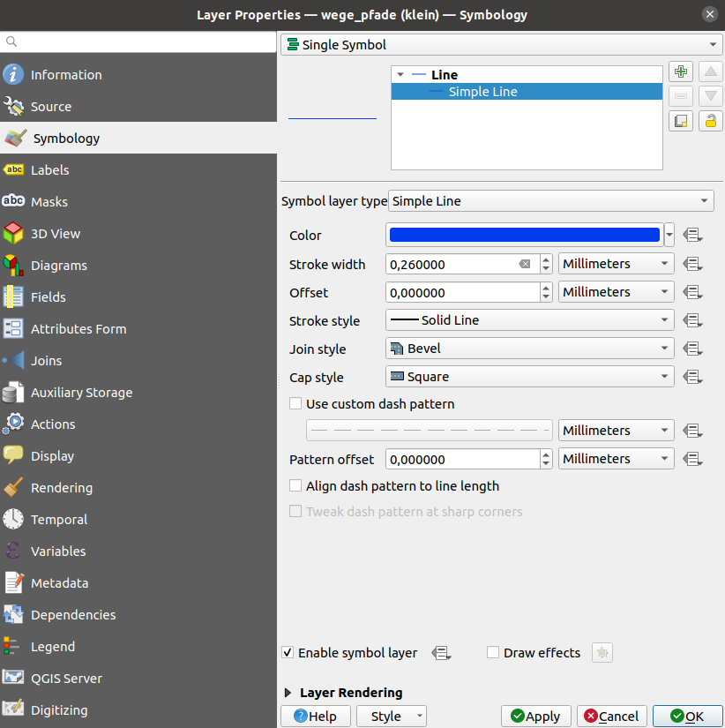Open data-defined override for Join style
Image resolution: width=725 pixels, height=728 pixels.
pyautogui.click(x=692, y=349)
